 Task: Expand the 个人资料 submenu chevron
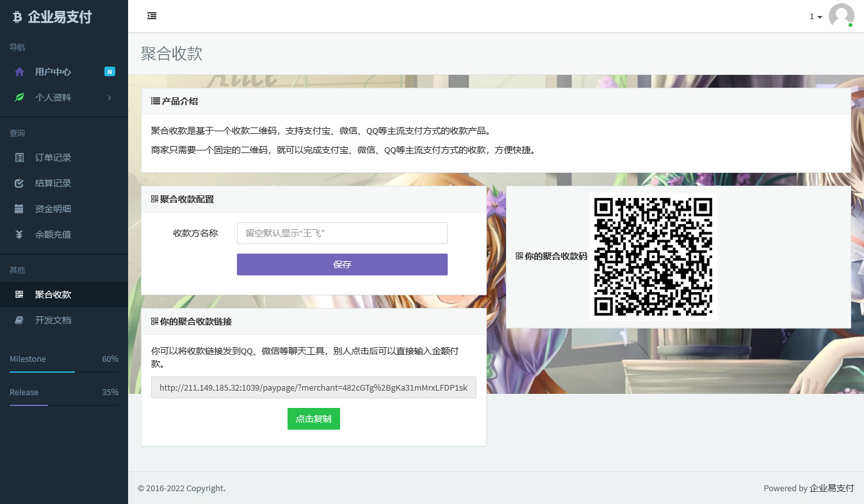click(109, 97)
